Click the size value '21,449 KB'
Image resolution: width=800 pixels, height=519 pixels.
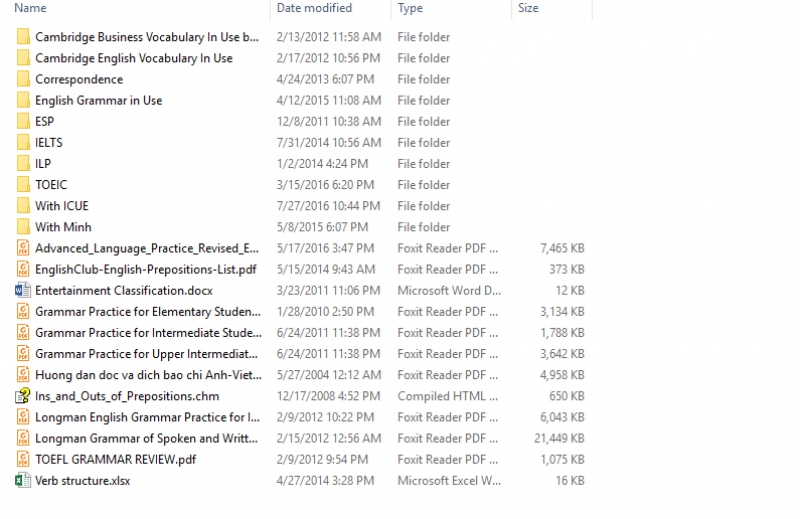click(559, 438)
